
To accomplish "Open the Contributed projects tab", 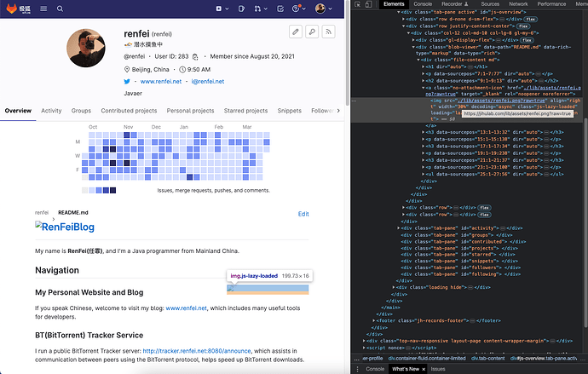I will [x=129, y=111].
